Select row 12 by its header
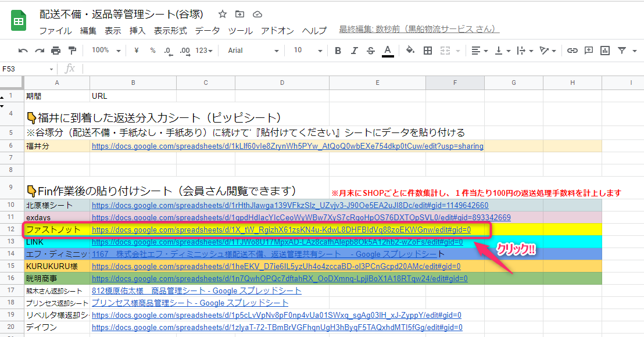644x337 pixels. (11, 230)
